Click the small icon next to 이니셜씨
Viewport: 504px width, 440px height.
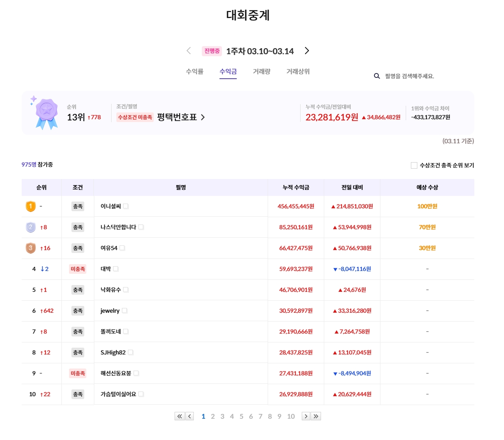pyautogui.click(x=126, y=206)
